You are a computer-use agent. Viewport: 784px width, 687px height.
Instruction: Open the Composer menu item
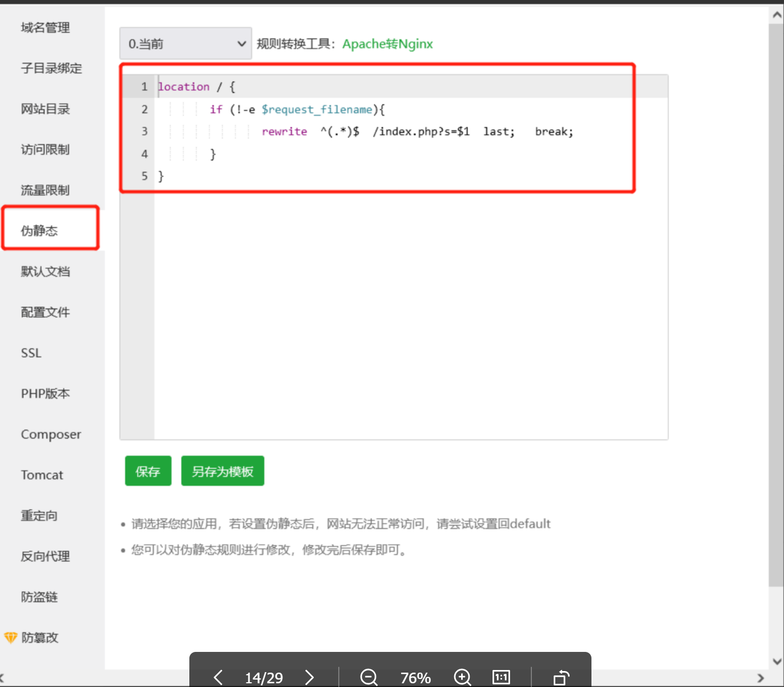(51, 434)
